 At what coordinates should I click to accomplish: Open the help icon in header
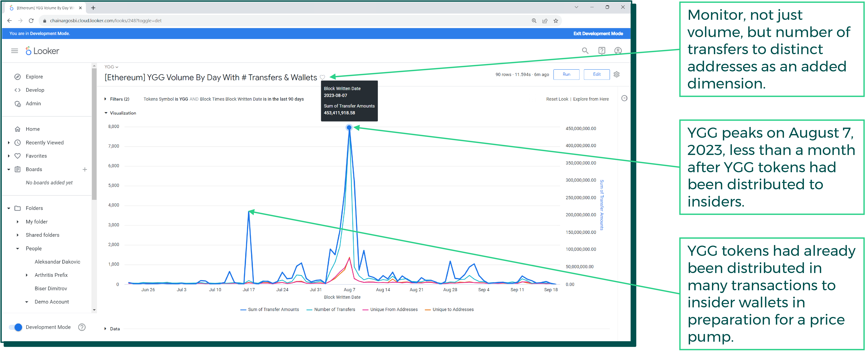tap(601, 51)
